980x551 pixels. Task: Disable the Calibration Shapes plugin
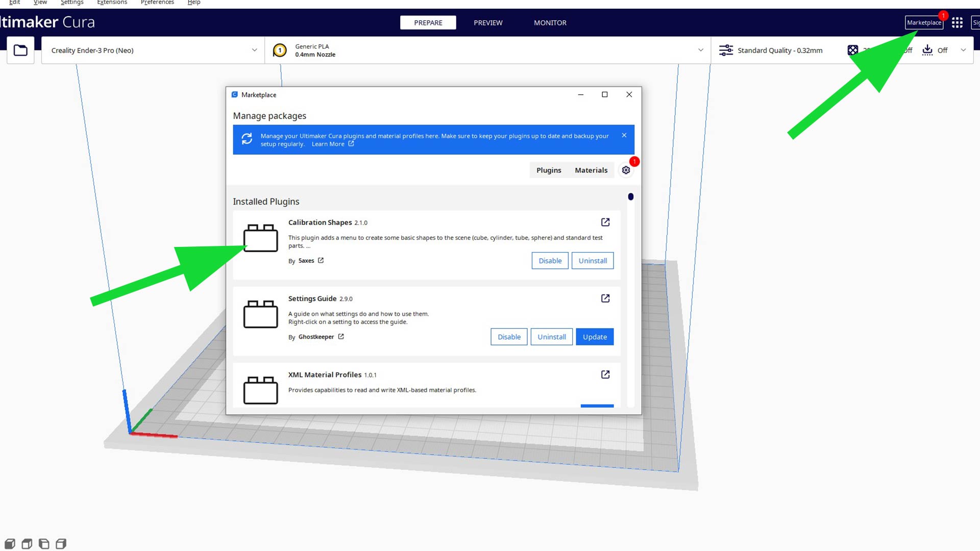550,260
